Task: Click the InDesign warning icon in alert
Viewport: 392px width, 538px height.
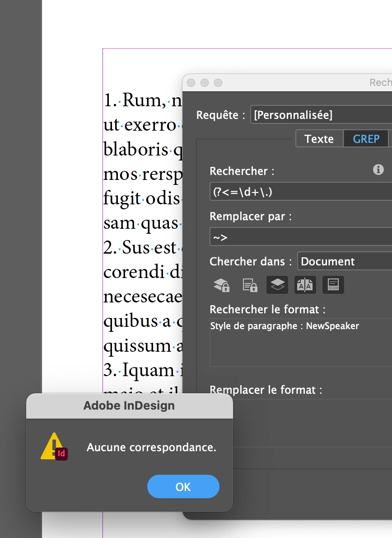Action: [54, 446]
